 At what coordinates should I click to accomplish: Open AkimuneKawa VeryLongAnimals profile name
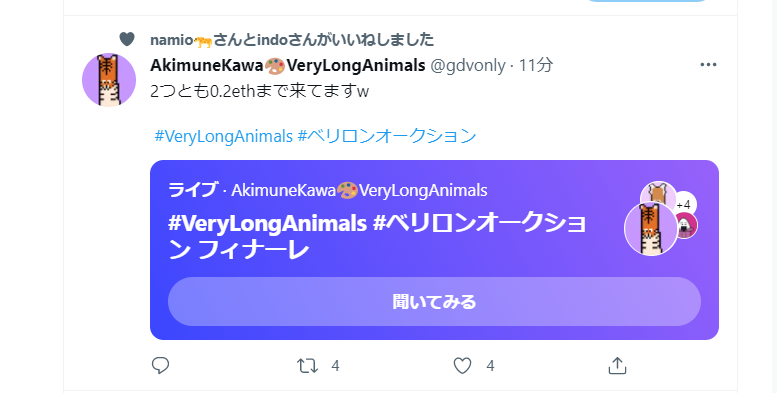pos(287,65)
